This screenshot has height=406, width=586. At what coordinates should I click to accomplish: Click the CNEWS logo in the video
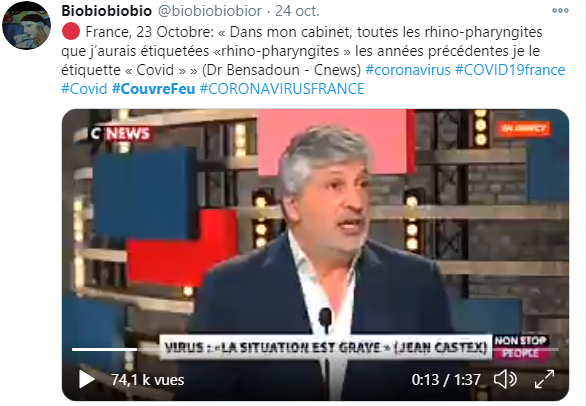120,134
